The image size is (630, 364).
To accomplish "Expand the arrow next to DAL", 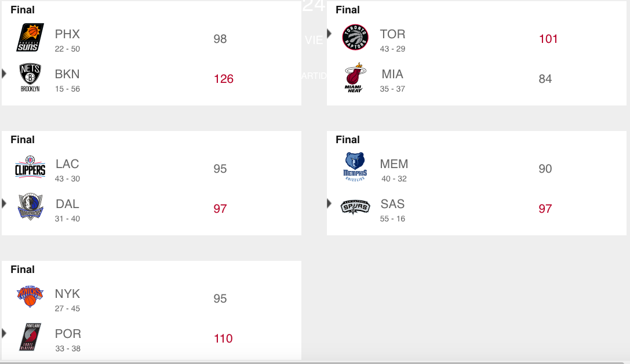I will (x=5, y=203).
